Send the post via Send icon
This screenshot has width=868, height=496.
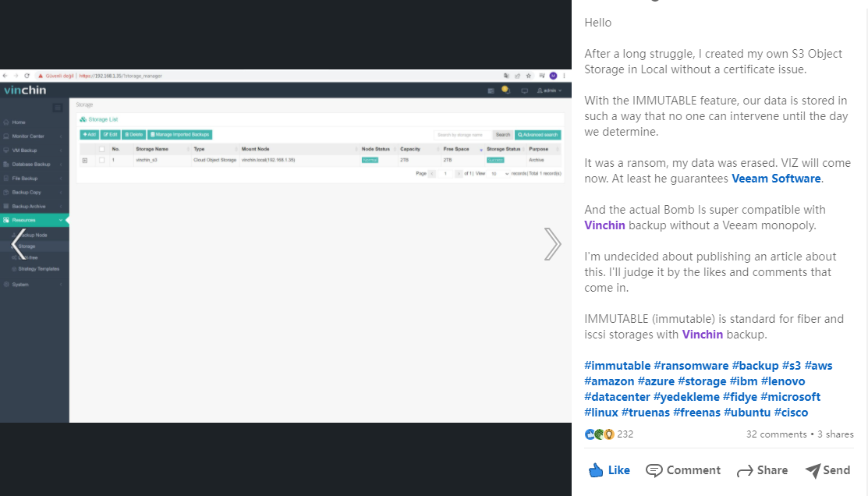pos(827,470)
